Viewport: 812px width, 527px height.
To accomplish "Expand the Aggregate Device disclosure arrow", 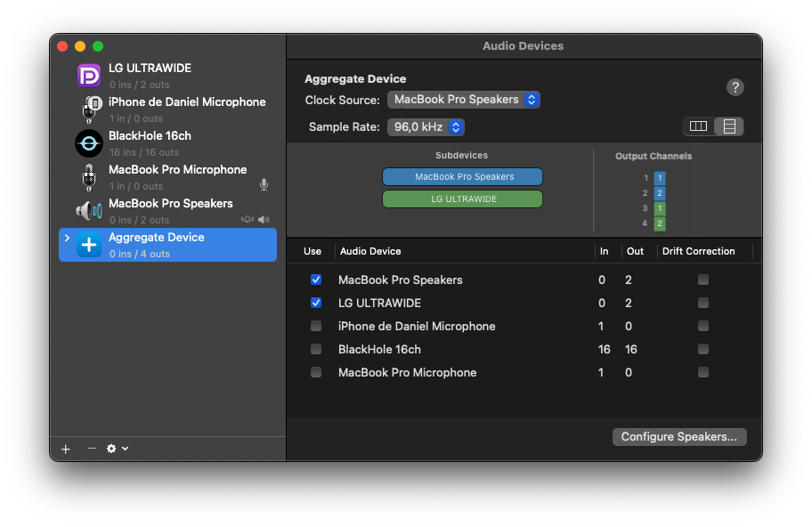I will point(68,238).
